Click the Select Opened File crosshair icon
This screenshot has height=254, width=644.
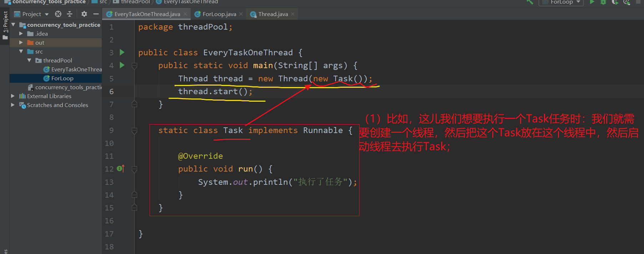pyautogui.click(x=58, y=14)
